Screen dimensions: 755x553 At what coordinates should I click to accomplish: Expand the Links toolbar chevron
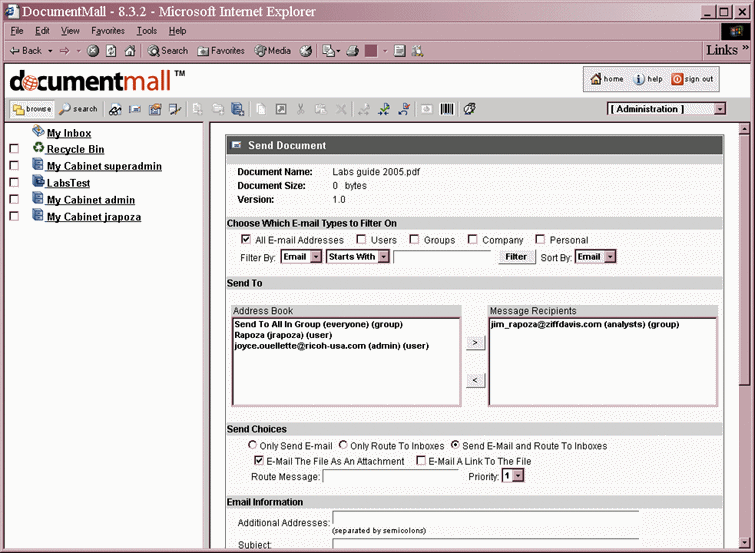coord(745,48)
